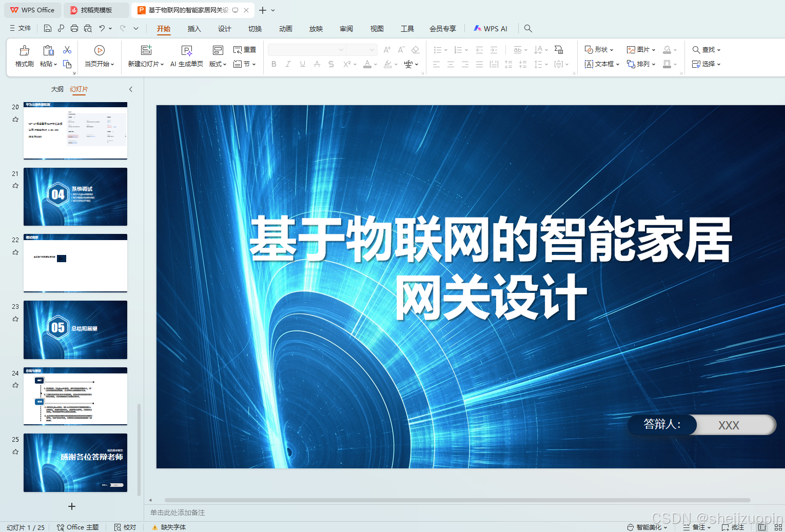Image resolution: width=785 pixels, height=532 pixels.
Task: Click the New Slide (新建幻灯片) icon
Action: coord(146,50)
